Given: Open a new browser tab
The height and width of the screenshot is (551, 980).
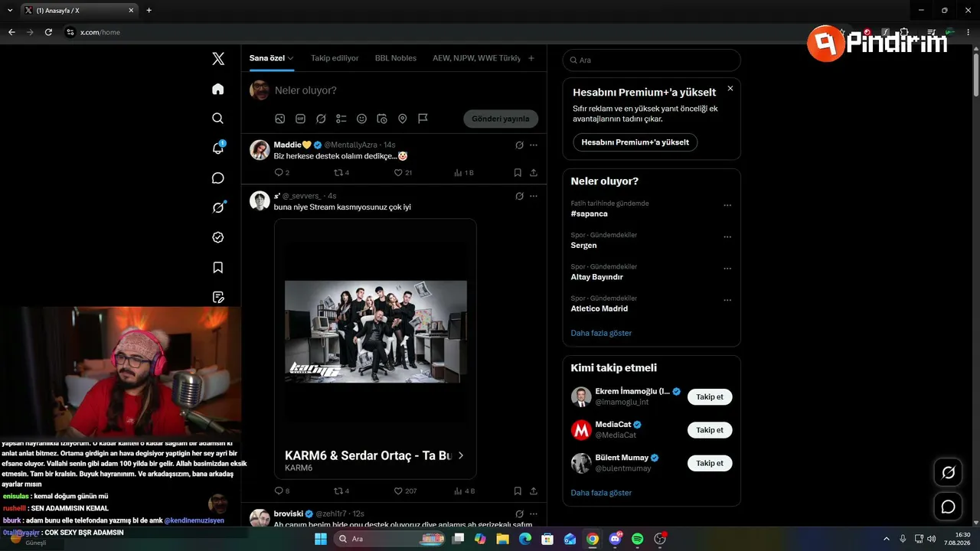Looking at the screenshot, I should coord(149,11).
